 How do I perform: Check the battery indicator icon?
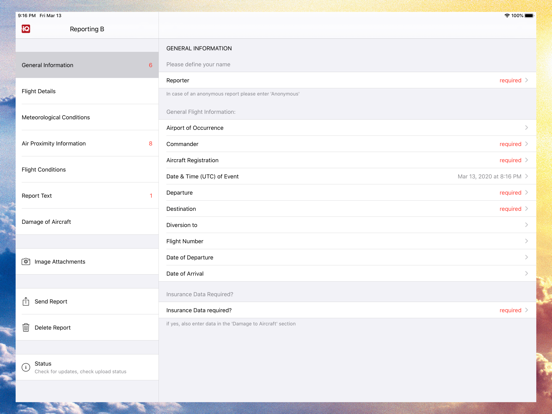[x=529, y=15]
